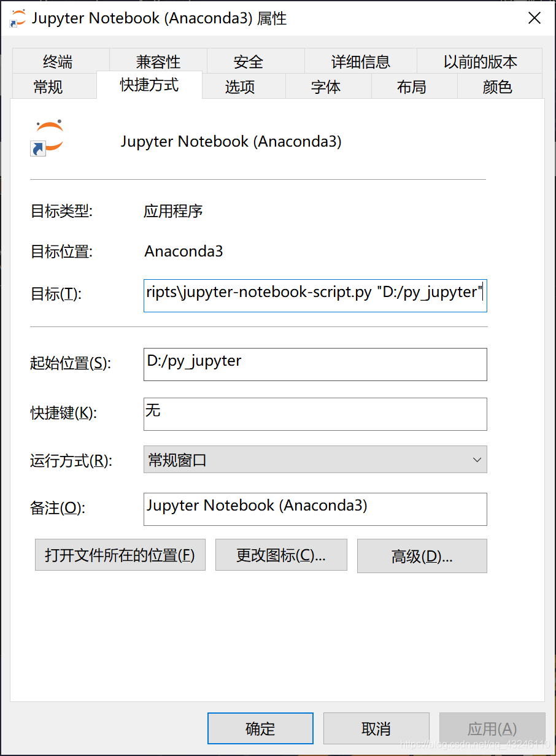Select the 常规 tab
556x756 pixels.
click(48, 87)
